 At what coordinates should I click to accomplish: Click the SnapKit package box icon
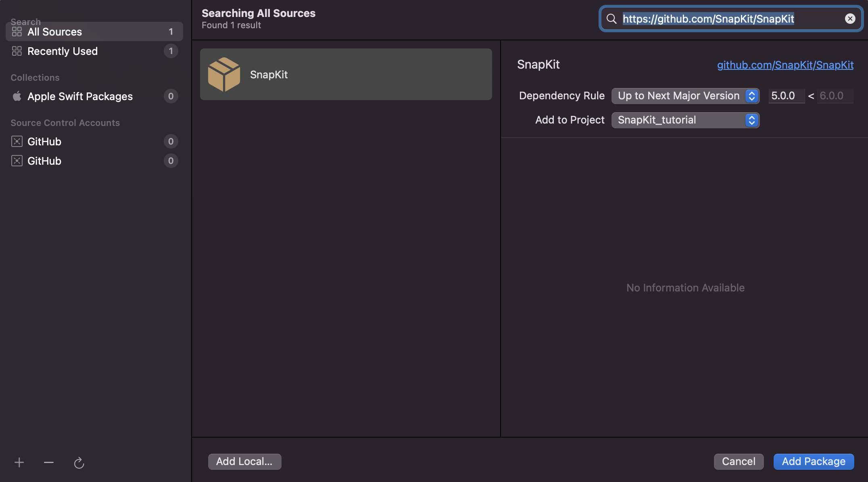(x=224, y=74)
